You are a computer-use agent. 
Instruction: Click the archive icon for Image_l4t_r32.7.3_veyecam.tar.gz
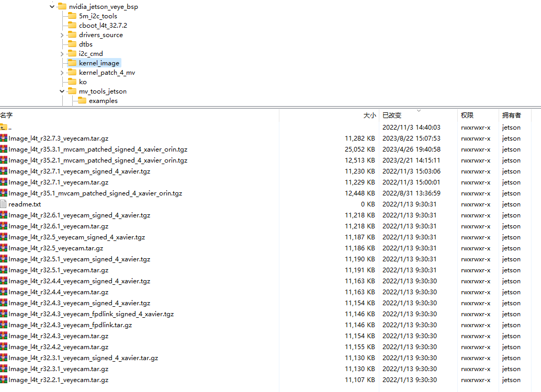[4, 139]
